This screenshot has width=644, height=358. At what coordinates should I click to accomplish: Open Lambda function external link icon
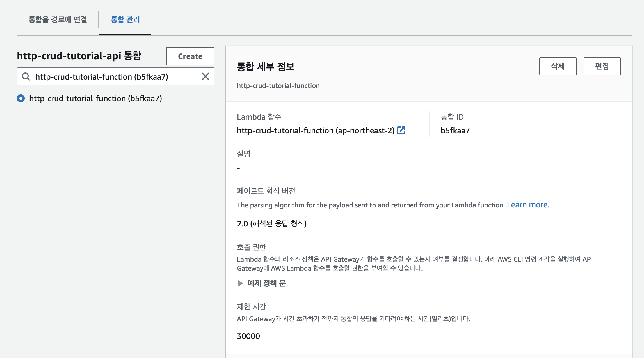pos(401,130)
